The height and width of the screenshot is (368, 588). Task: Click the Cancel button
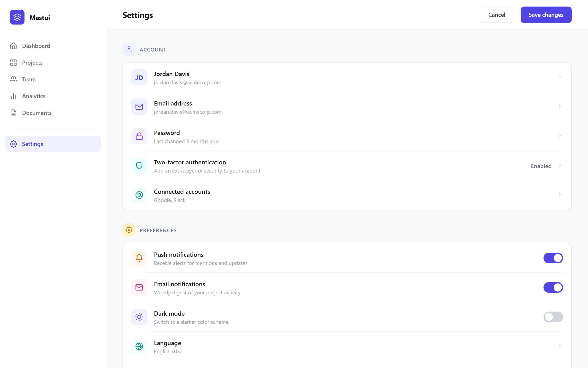point(497,15)
